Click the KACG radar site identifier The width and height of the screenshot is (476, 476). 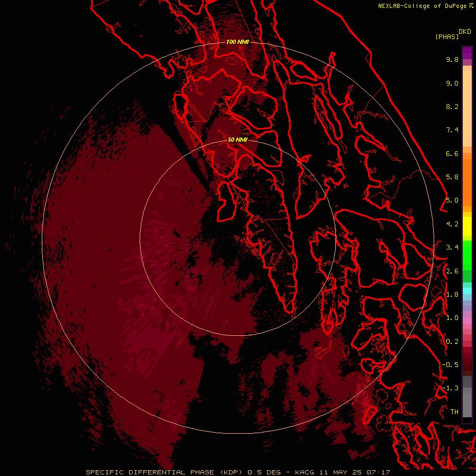[305, 472]
